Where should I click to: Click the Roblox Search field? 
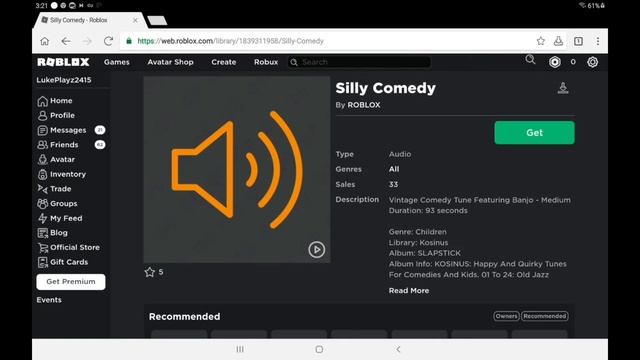359,62
